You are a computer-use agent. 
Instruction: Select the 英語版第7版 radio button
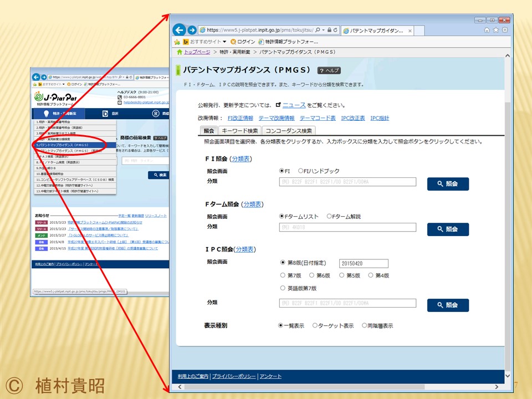pyautogui.click(x=283, y=288)
